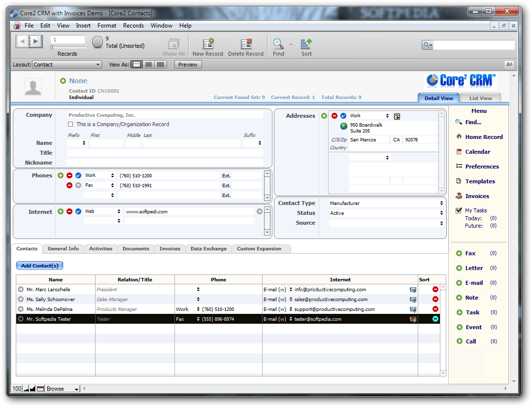Open the Find magnifier tool
This screenshot has height=407, width=532.
click(278, 43)
